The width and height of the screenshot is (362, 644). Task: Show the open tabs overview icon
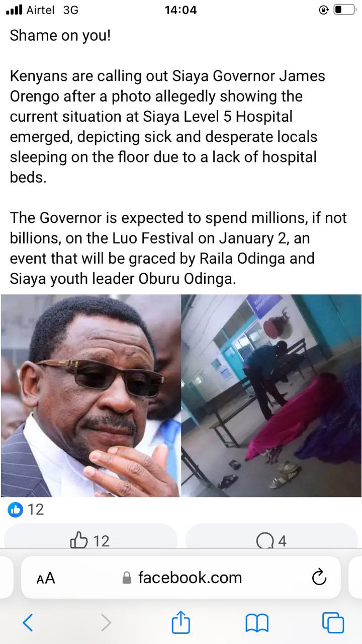(x=333, y=622)
